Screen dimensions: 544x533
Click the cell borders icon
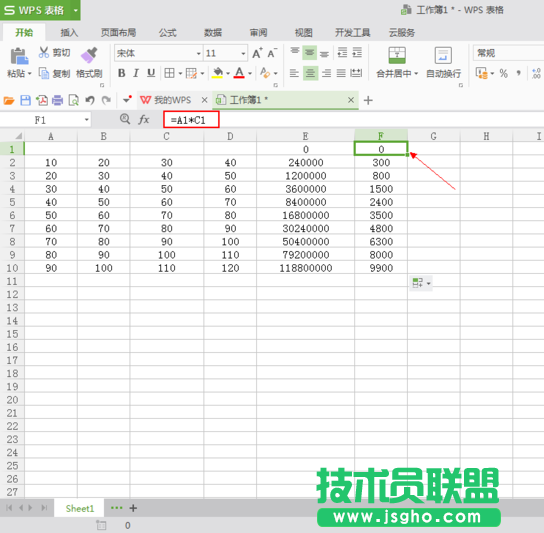(x=169, y=73)
